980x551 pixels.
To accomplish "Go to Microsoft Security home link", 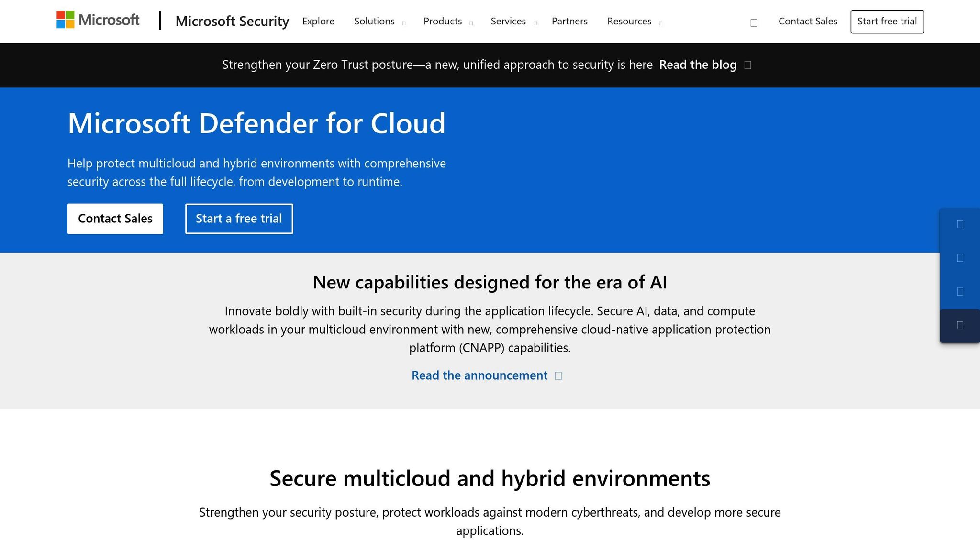I will tap(232, 21).
